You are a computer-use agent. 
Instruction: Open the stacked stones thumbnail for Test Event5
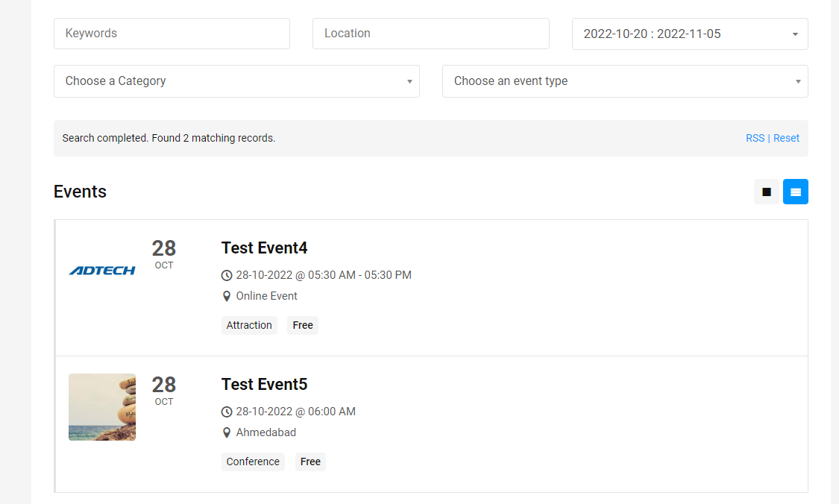click(x=102, y=407)
